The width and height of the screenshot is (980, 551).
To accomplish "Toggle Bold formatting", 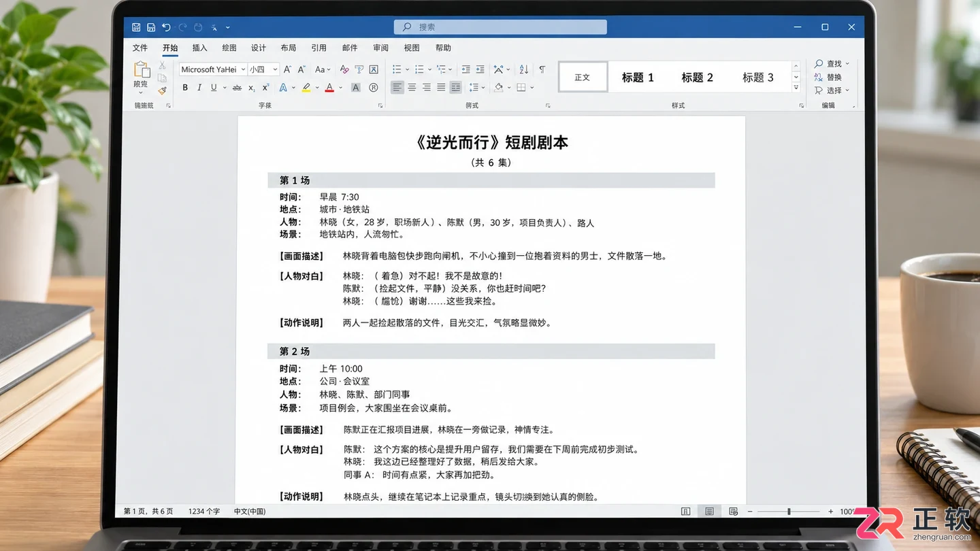I will coord(185,88).
